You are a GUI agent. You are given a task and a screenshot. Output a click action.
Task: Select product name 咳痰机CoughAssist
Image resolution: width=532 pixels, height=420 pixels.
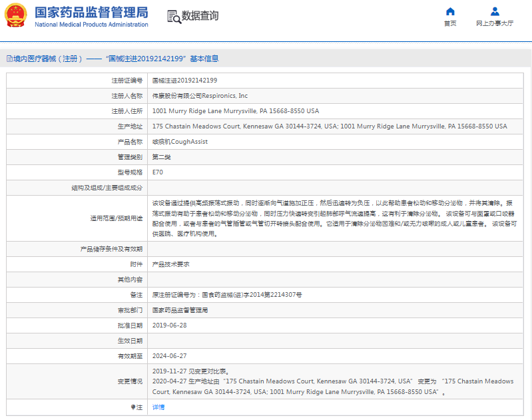pyautogui.click(x=180, y=142)
